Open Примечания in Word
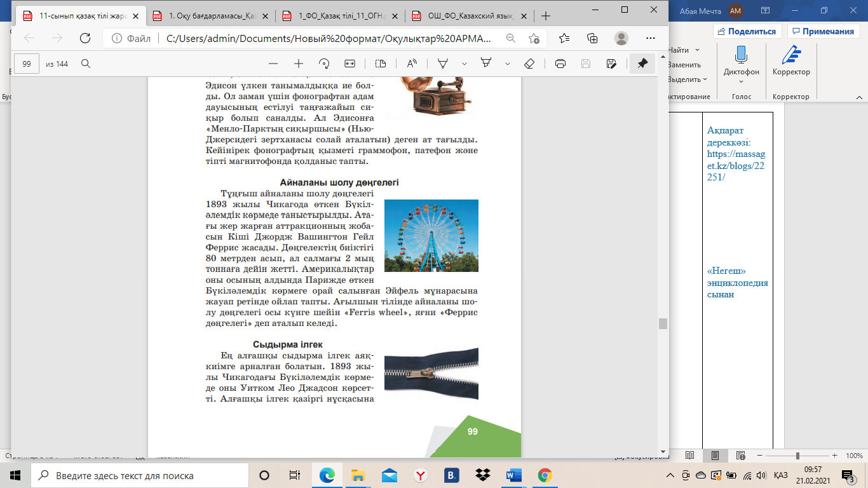This screenshot has height=488, width=868. tap(823, 31)
